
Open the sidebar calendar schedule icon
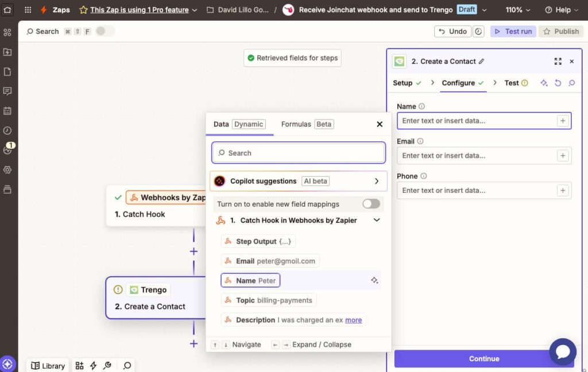(7, 111)
